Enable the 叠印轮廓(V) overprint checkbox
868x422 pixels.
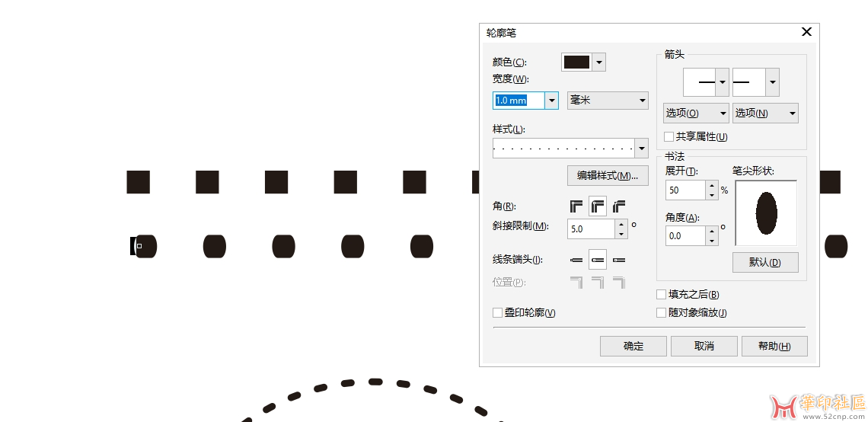(497, 313)
